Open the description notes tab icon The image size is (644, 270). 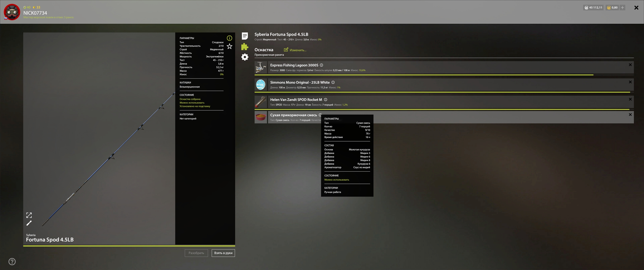245,36
